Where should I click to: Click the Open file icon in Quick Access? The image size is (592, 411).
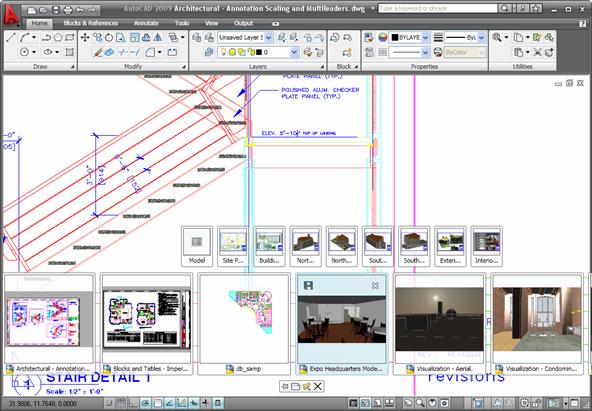(x=43, y=10)
